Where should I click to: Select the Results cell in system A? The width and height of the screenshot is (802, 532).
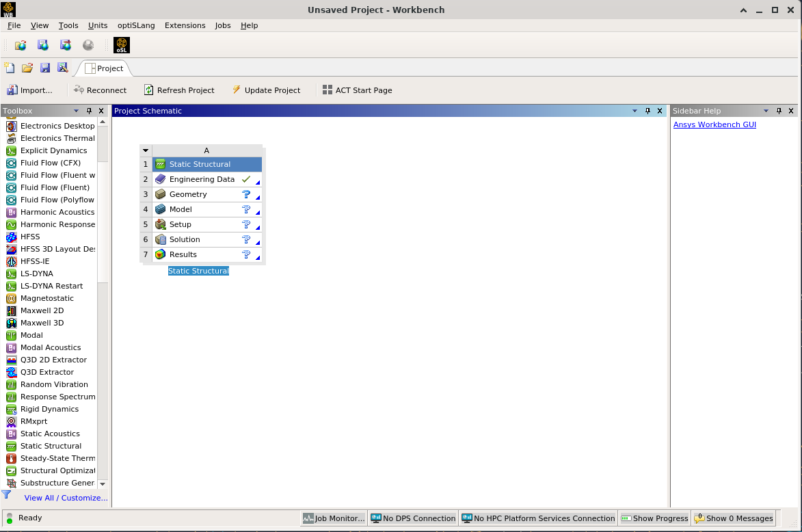tap(183, 254)
